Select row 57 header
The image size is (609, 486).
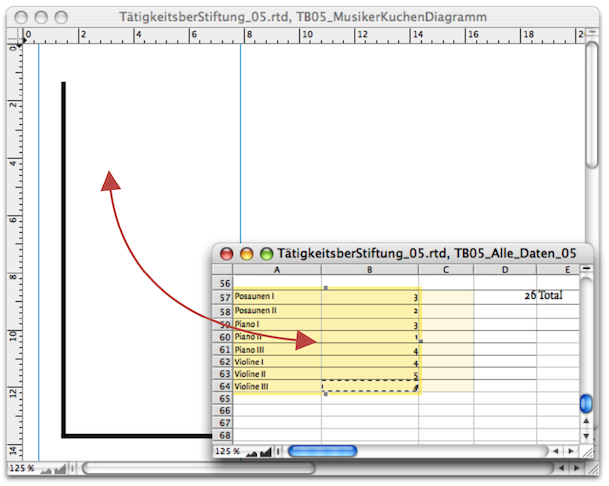click(222, 297)
